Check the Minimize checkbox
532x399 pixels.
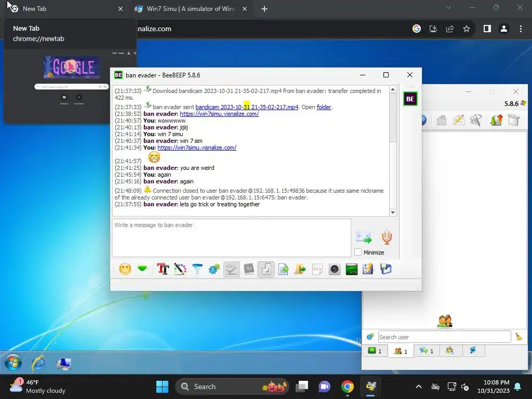[357, 252]
